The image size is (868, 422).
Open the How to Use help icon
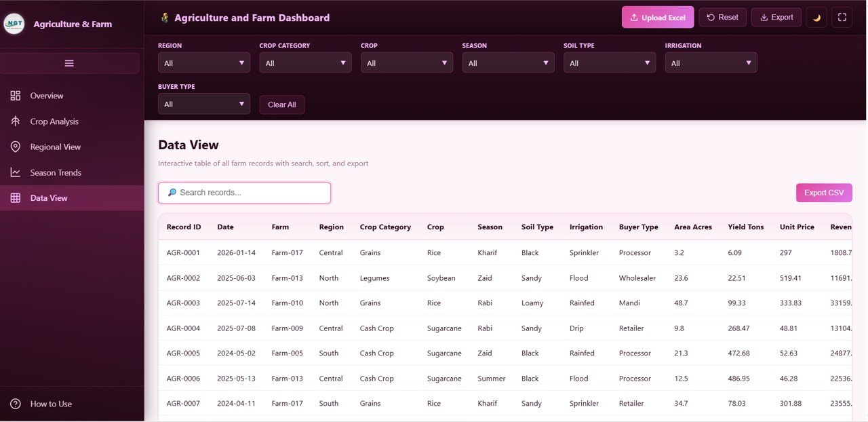pyautogui.click(x=15, y=404)
